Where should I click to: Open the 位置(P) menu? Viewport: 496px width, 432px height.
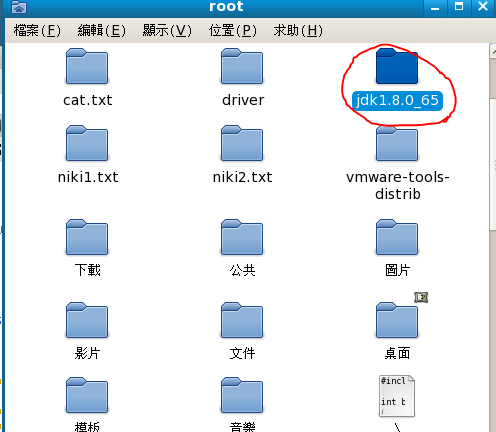(x=233, y=31)
